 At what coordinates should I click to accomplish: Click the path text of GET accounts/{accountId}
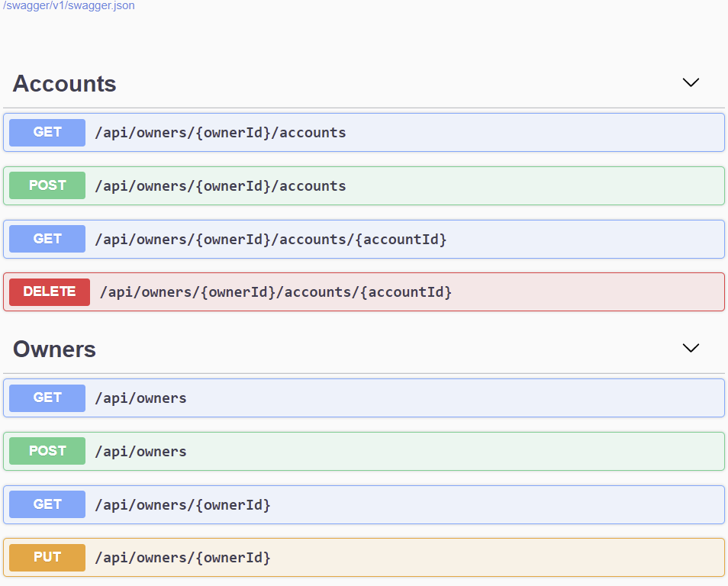point(270,240)
